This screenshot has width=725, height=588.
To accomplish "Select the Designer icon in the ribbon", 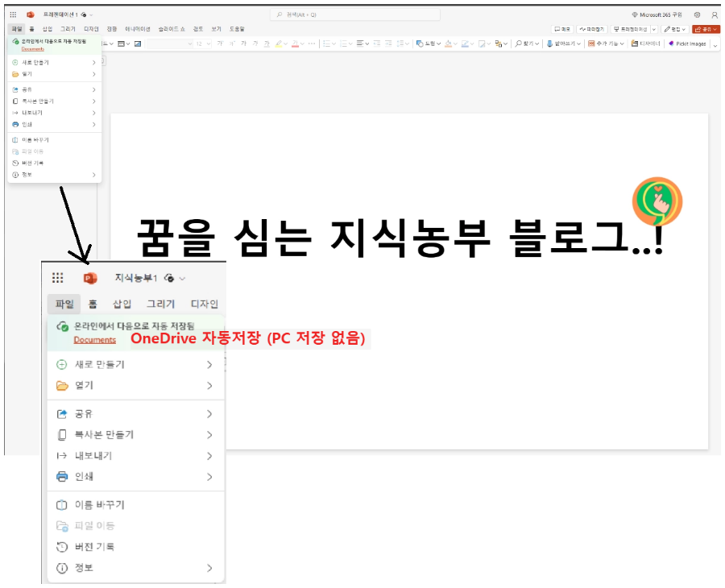I will click(634, 42).
